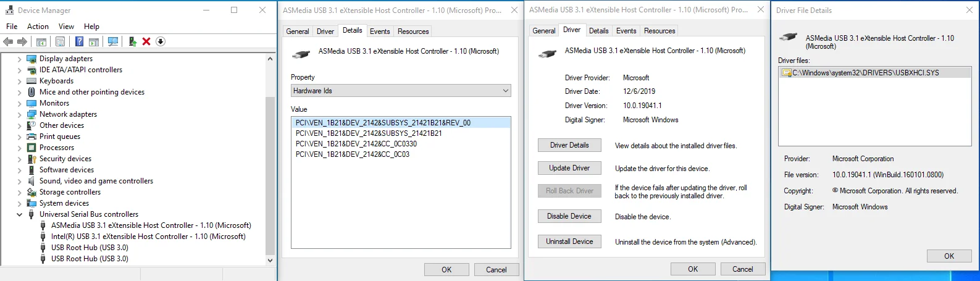Select the Software devices tree item label
This screenshot has width=980, height=281.
tap(67, 170)
